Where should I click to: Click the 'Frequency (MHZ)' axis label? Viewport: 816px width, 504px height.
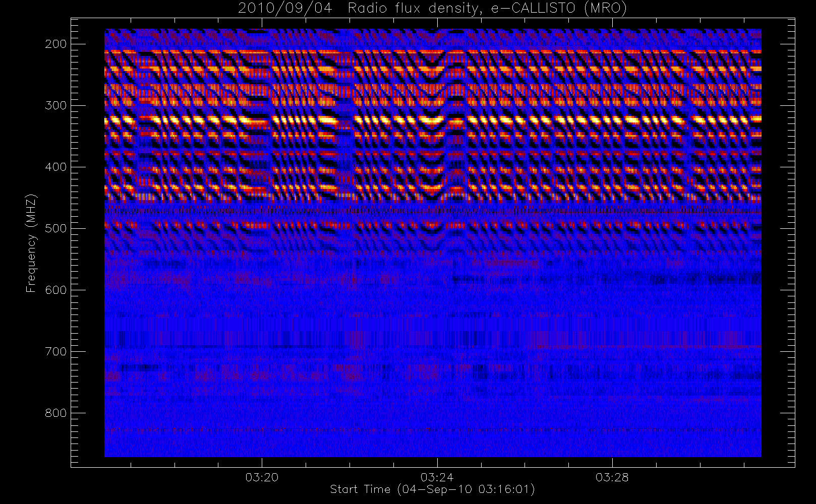coord(31,243)
